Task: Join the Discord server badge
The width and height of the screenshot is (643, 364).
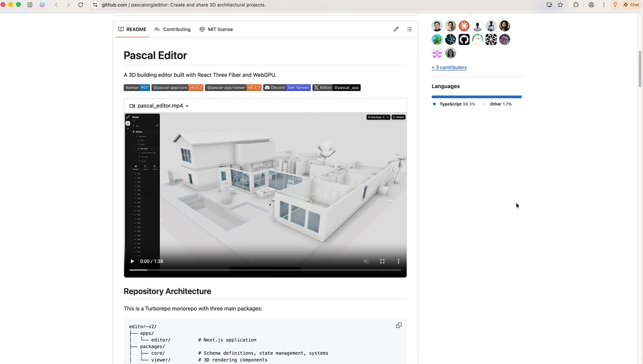Action: (x=287, y=88)
